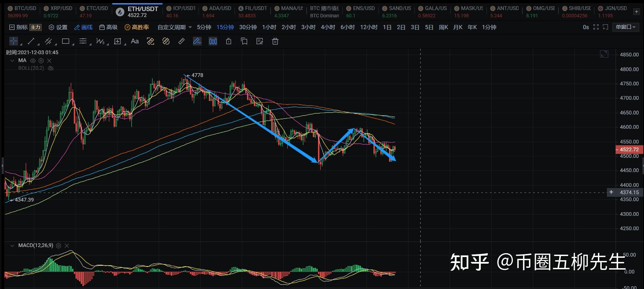
Task: Select the horizontal lines tool
Action: (83, 41)
